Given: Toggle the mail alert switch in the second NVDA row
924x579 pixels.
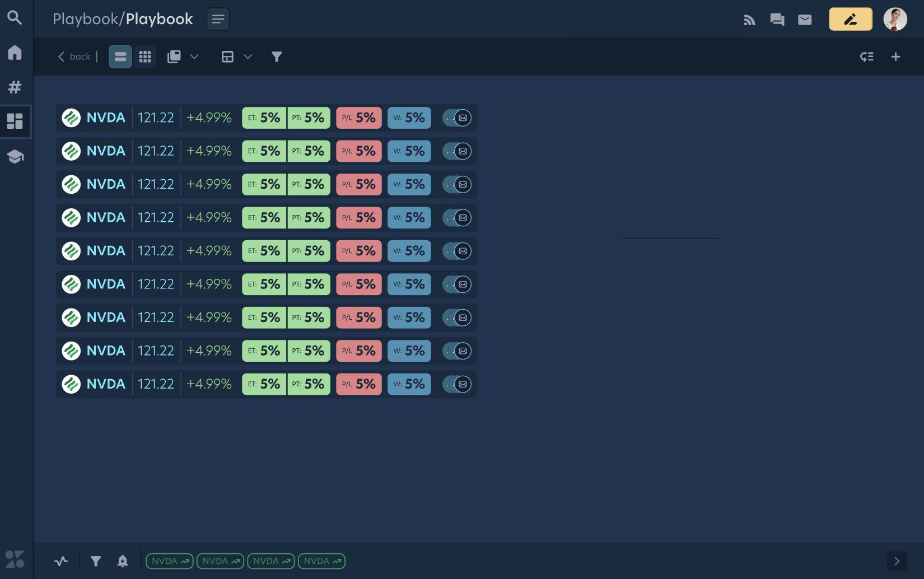Looking at the screenshot, I should coord(457,151).
